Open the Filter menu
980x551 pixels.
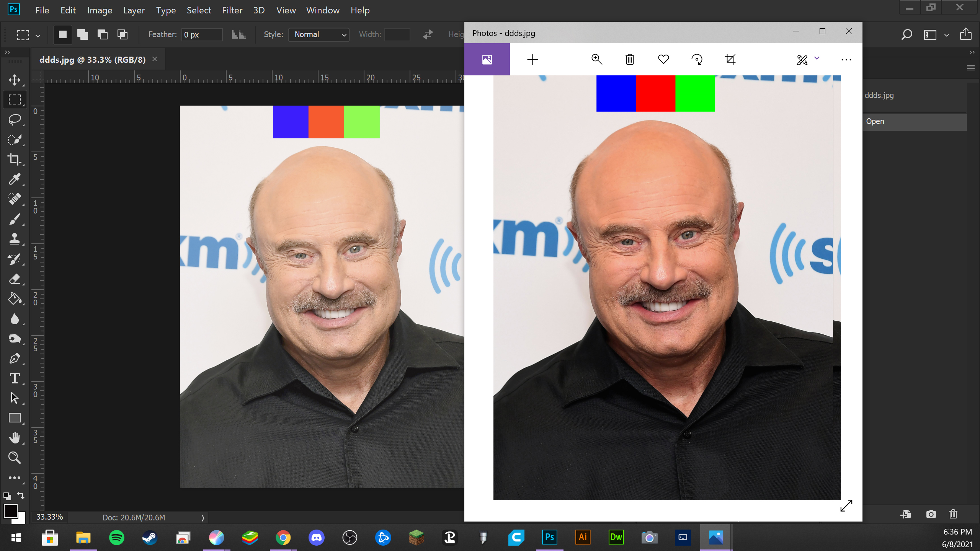(232, 10)
